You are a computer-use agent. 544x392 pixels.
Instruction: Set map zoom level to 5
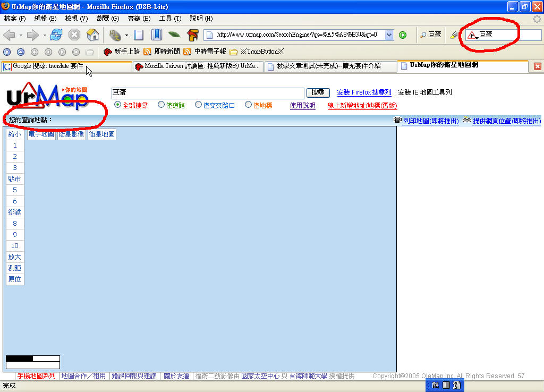tap(14, 190)
